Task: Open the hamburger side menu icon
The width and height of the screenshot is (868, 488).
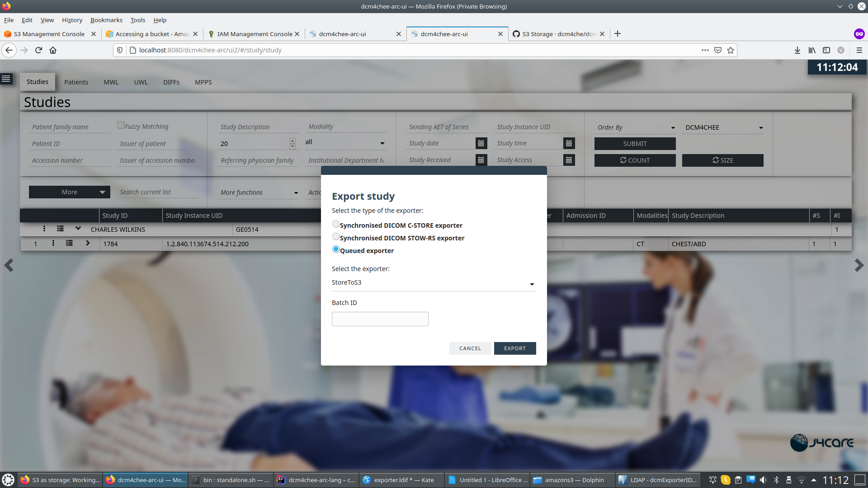Action: (x=6, y=79)
